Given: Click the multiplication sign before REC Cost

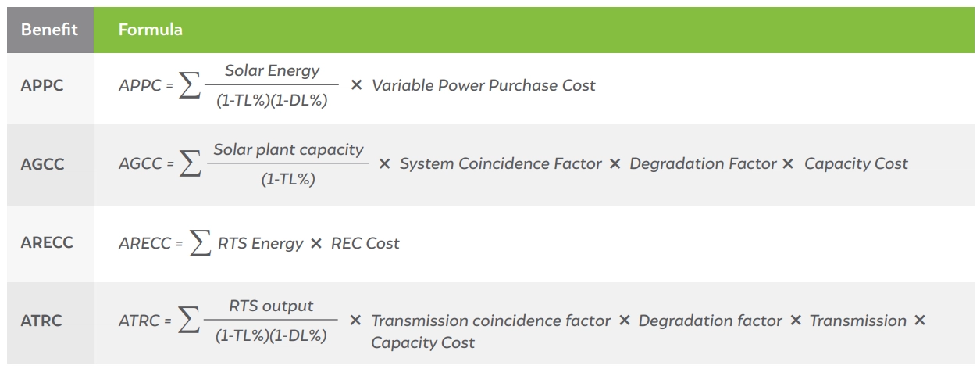Looking at the screenshot, I should point(316,244).
